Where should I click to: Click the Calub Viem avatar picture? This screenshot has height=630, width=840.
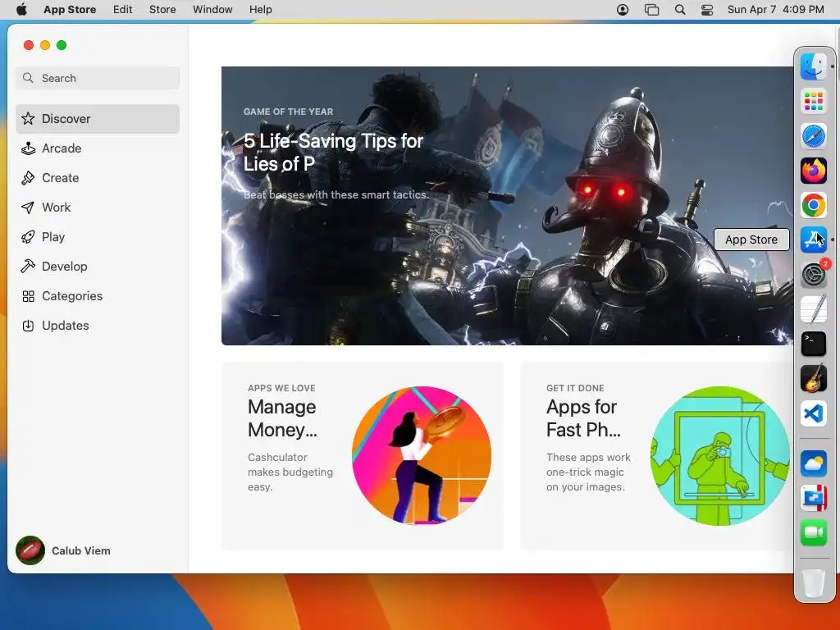(x=30, y=550)
